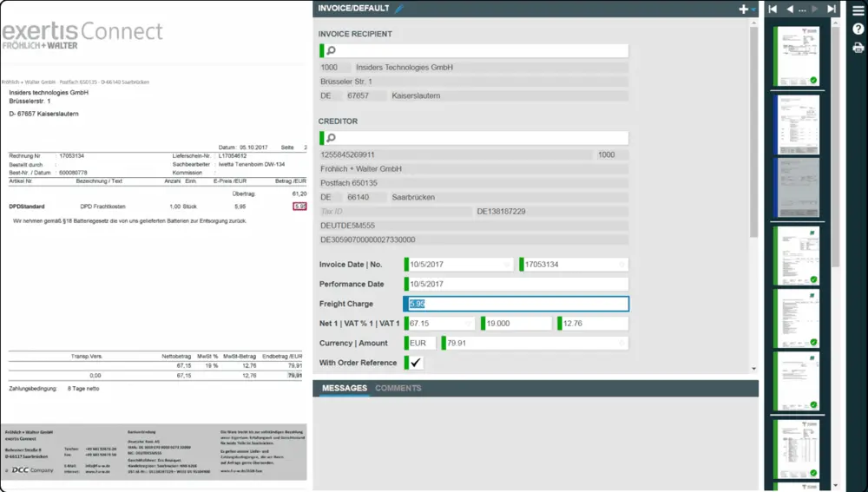Click 'Postfach 650135' field
This screenshot has width=868, height=492.
474,183
